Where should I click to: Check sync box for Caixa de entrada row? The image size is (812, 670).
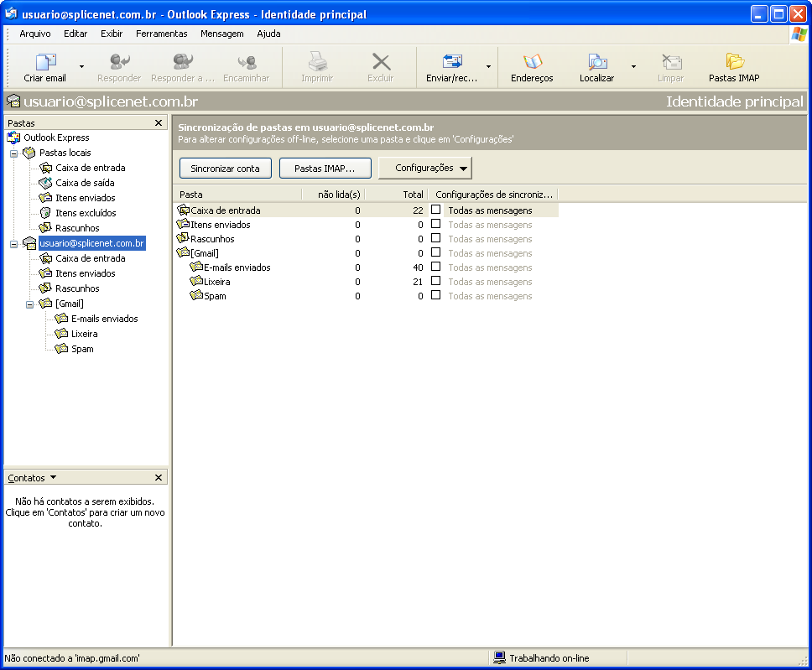[436, 210]
